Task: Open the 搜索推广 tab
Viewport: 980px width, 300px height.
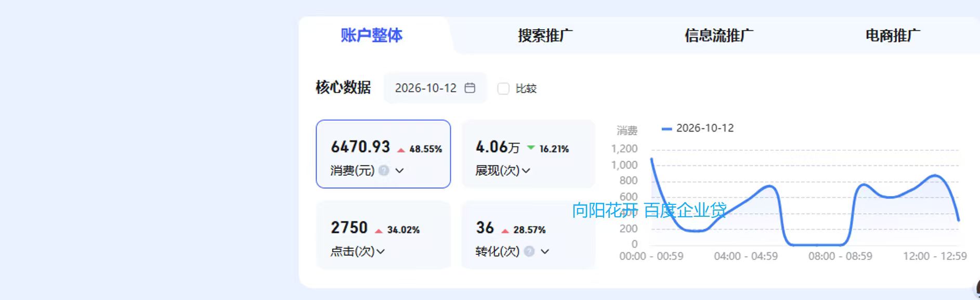Action: pyautogui.click(x=545, y=35)
